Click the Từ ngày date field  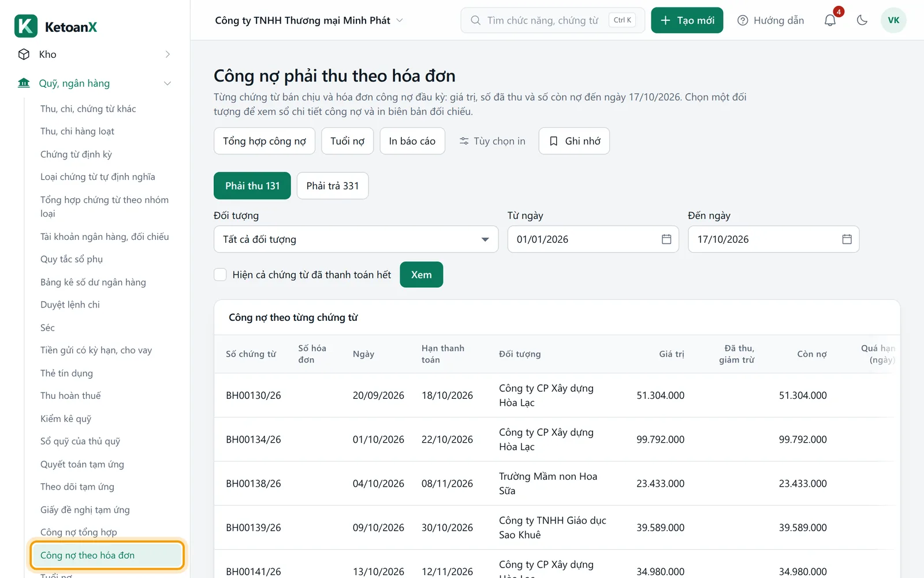593,239
